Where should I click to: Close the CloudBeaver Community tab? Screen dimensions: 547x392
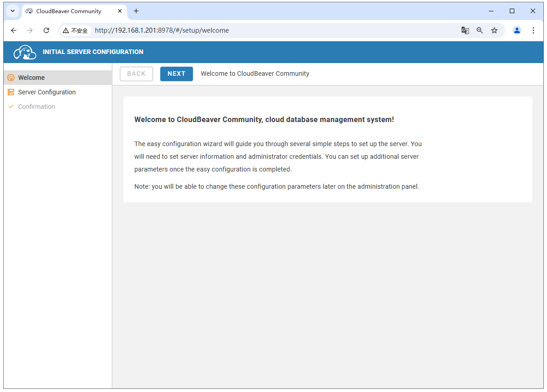(120, 11)
